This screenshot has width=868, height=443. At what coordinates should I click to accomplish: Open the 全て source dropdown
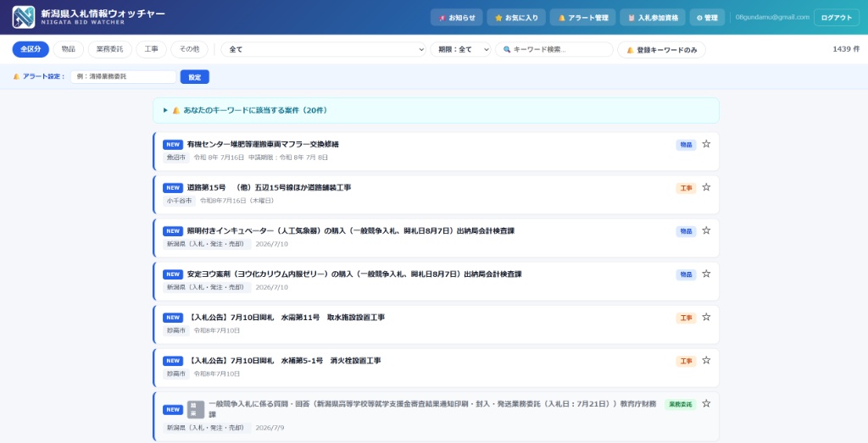(323, 49)
